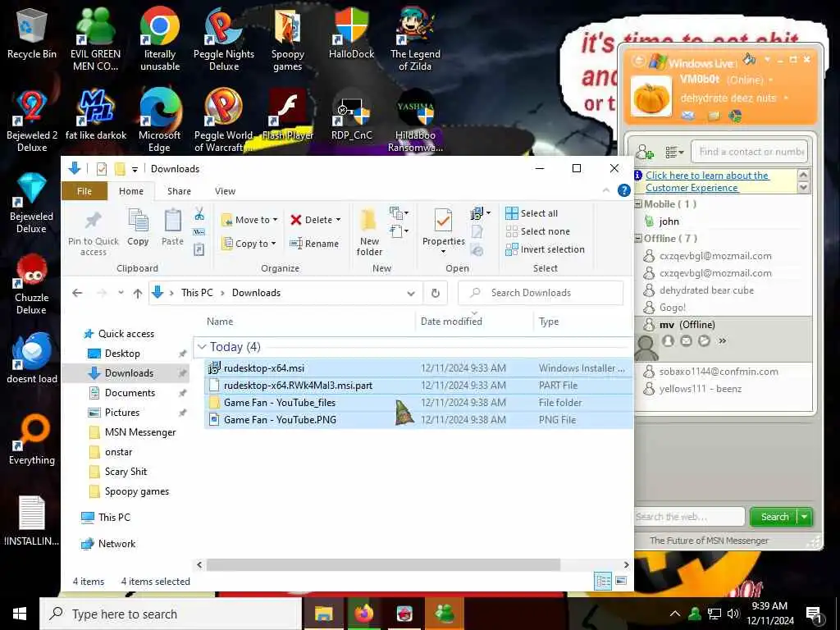The width and height of the screenshot is (840, 630).
Task: Collapse the Mobile ( 1 ) contact group
Action: (x=638, y=204)
